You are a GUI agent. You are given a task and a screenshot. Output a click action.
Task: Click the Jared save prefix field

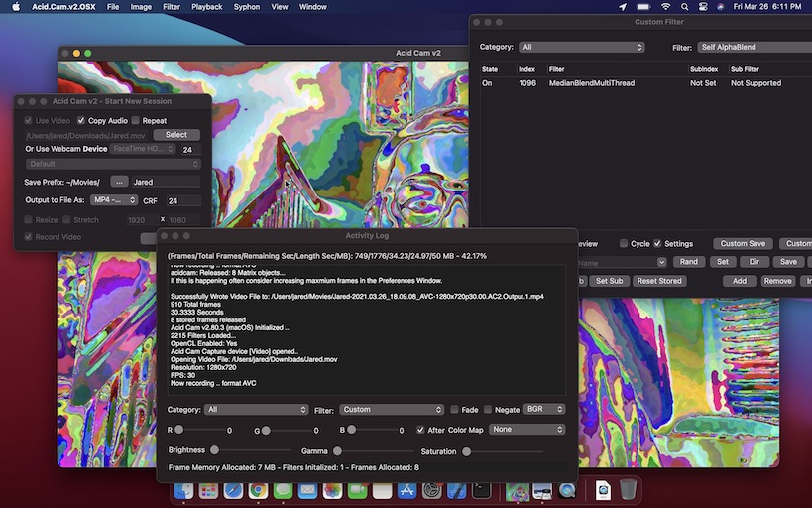(166, 182)
